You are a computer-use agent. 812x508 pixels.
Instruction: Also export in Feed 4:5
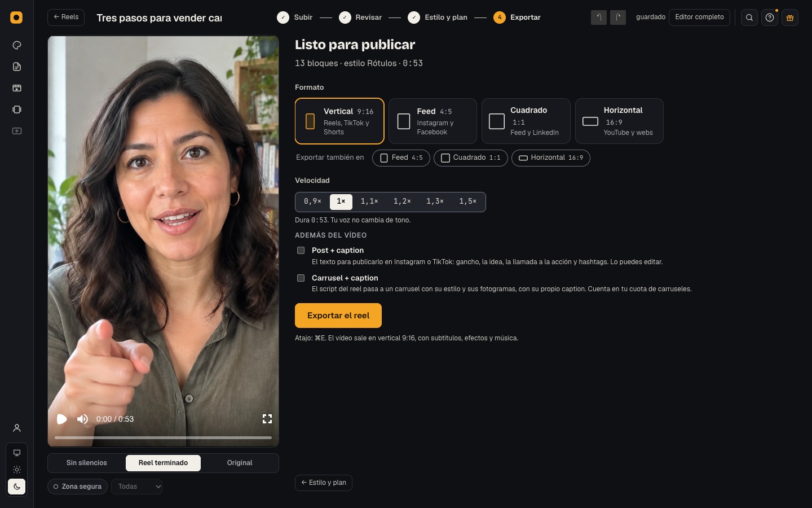point(401,158)
